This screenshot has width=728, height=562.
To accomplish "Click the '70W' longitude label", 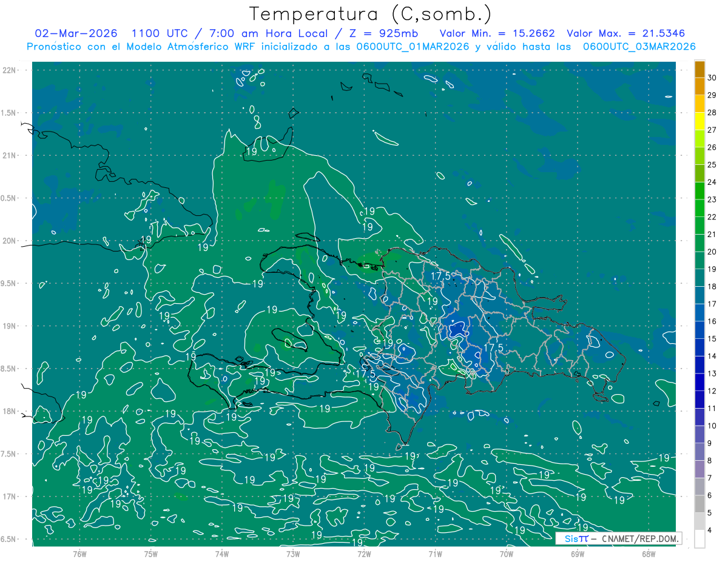I will coord(506,554).
